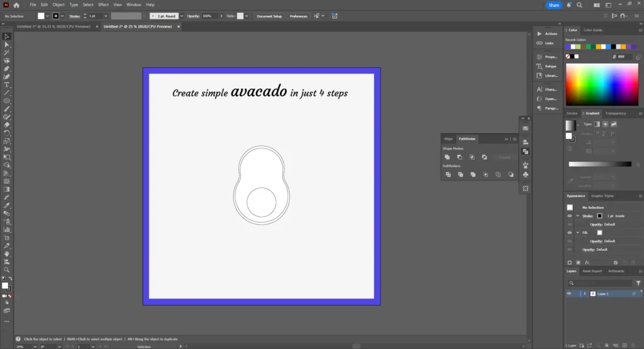Open the Edit Toolbar three-dots icon
644x349 pixels.
tap(6, 321)
